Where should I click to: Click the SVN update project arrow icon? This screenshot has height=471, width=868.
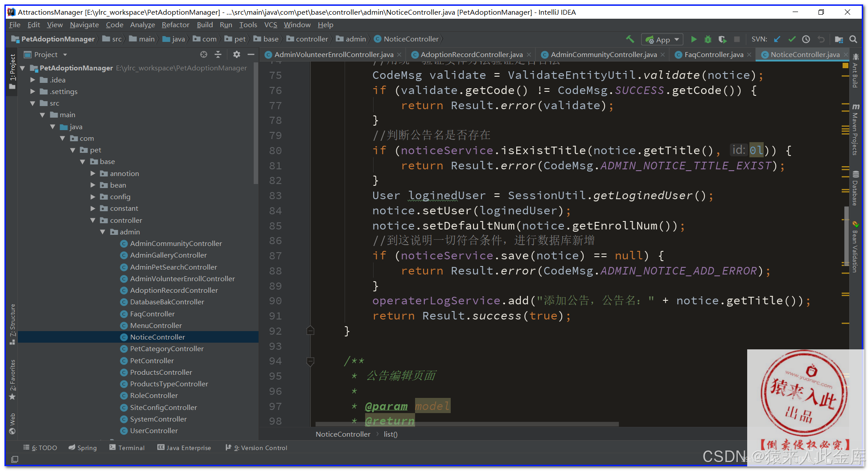[777, 39]
